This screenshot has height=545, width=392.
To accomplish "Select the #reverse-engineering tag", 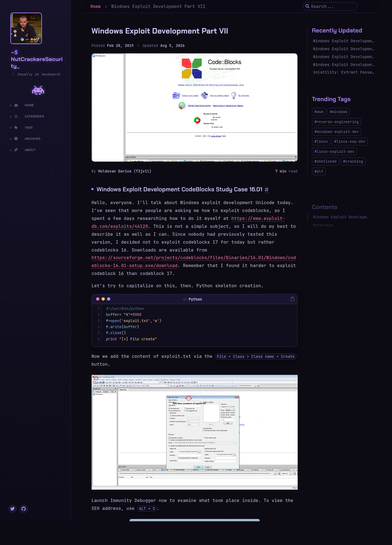I will point(336,122).
